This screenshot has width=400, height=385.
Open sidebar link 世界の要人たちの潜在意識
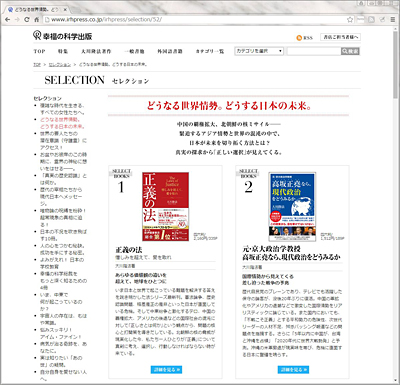click(63, 140)
